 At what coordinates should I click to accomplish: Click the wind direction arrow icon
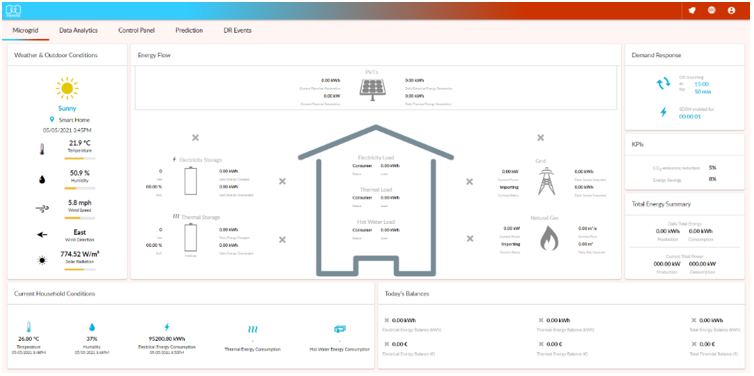[42, 235]
